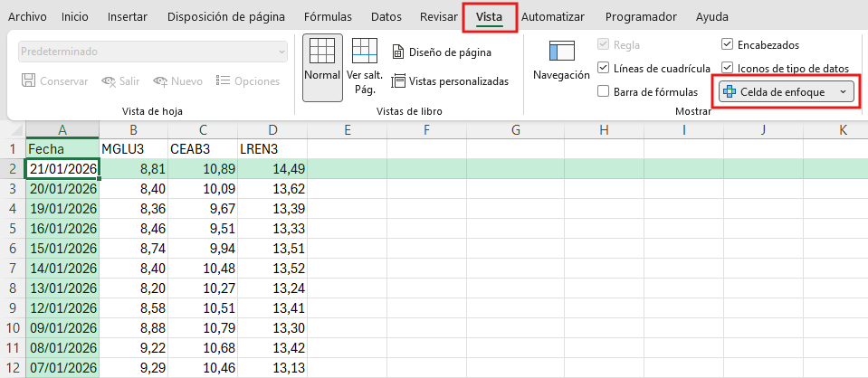Select row 1 header
This screenshot has height=378, width=868.
click(13, 149)
